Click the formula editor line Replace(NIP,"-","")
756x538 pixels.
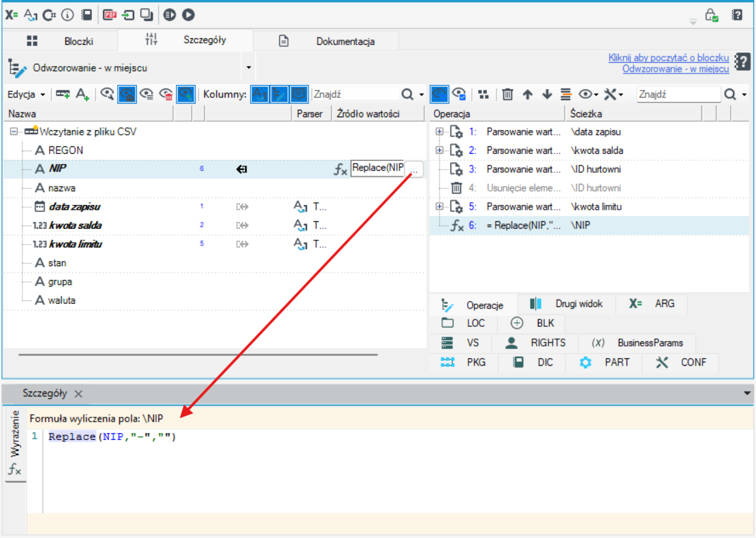(x=112, y=437)
